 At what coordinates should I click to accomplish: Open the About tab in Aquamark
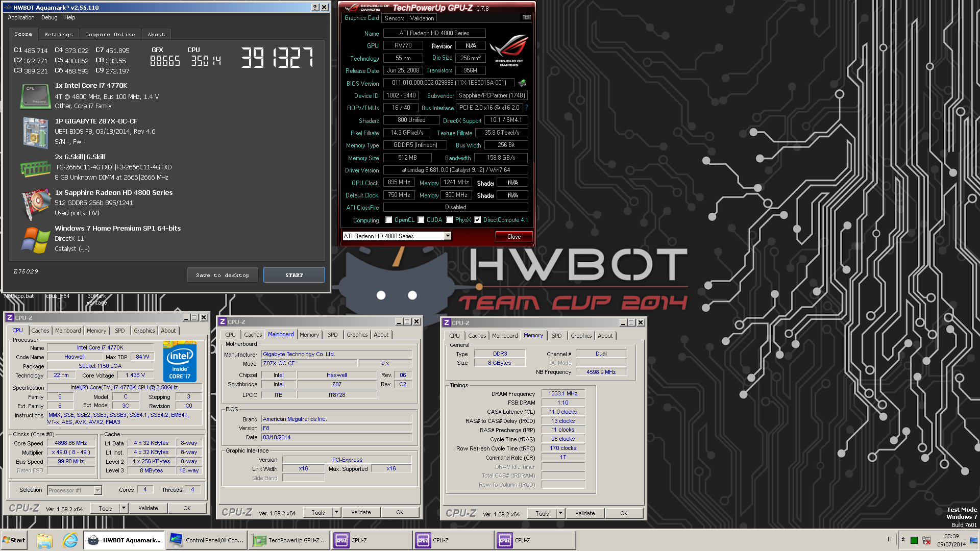coord(156,34)
